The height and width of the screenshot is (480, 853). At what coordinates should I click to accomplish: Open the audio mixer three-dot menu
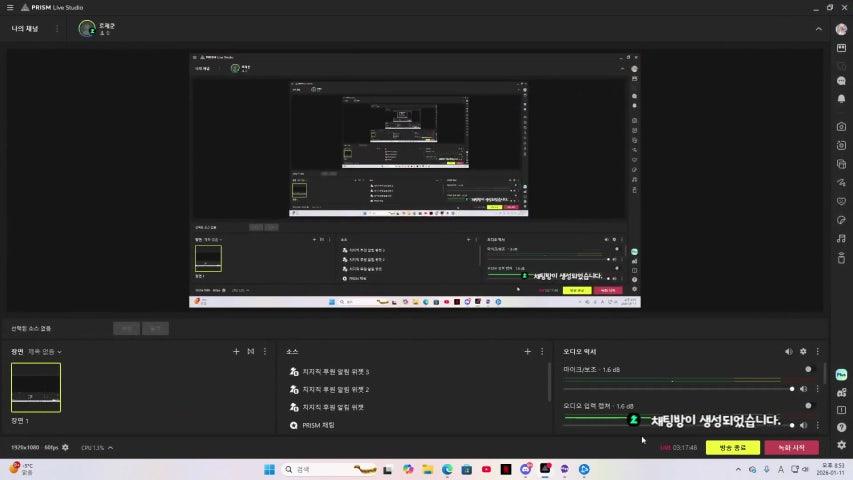818,352
